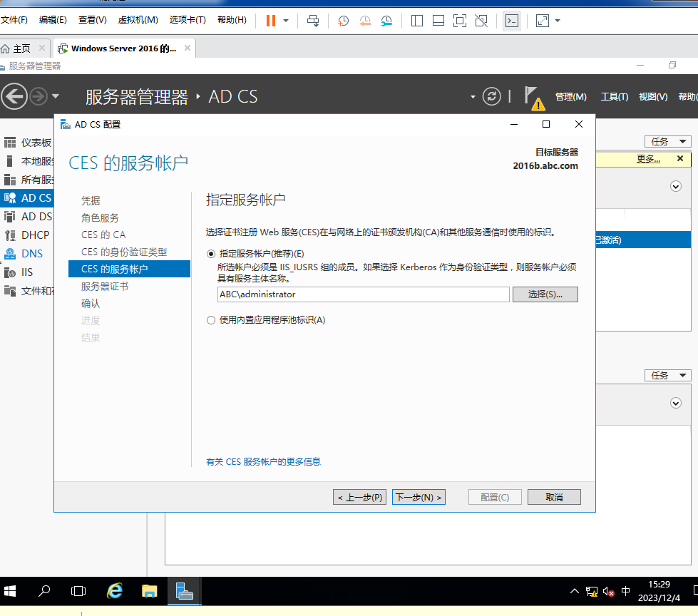Open the navigation history dropdown
This screenshot has width=698, height=616.
[x=55, y=96]
